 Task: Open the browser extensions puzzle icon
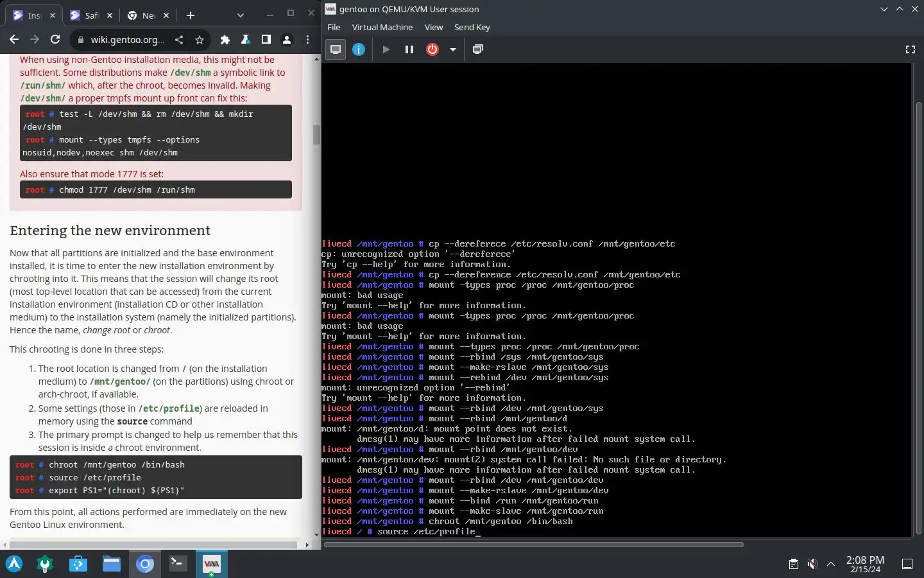pos(225,40)
